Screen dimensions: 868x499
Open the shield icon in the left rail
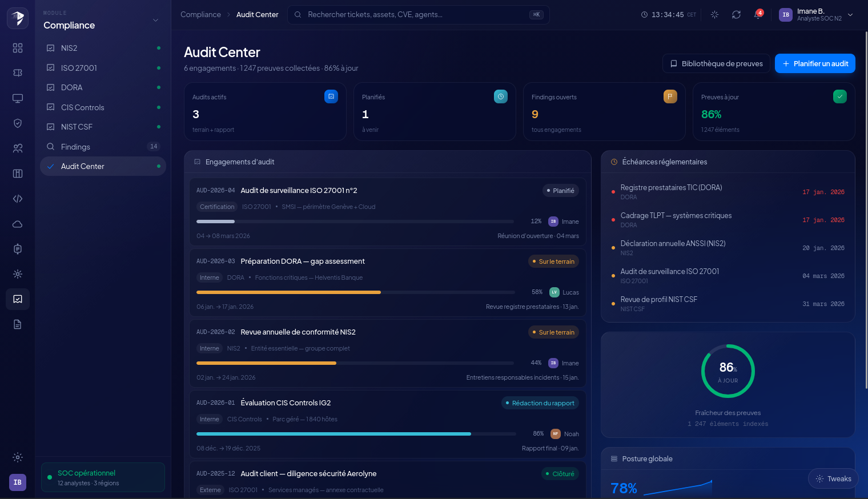pos(18,123)
